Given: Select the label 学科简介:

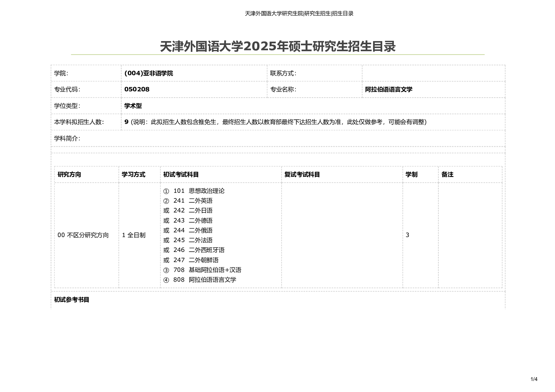Looking at the screenshot, I should [67, 138].
